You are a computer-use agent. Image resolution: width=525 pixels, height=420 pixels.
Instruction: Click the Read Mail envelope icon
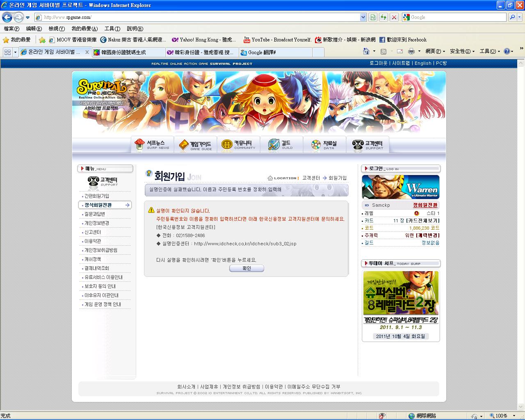click(400, 51)
